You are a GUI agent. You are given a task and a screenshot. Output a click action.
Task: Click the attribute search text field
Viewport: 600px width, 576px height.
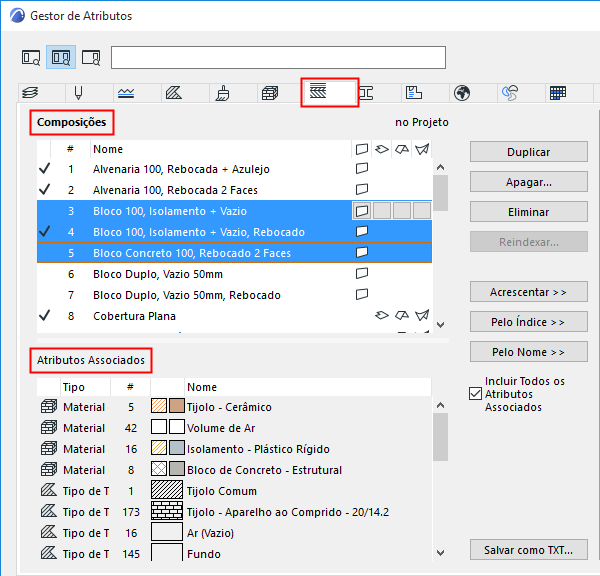click(x=278, y=57)
